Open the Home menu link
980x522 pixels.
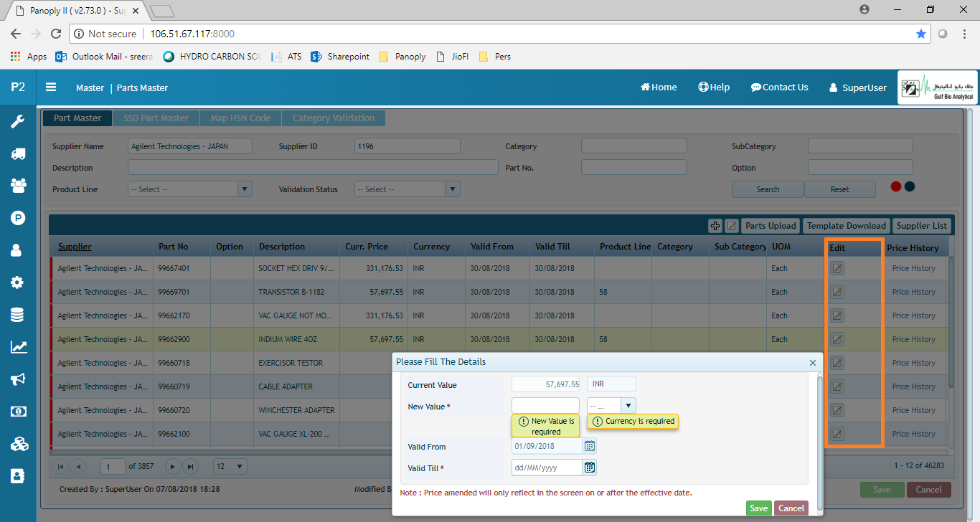(659, 87)
